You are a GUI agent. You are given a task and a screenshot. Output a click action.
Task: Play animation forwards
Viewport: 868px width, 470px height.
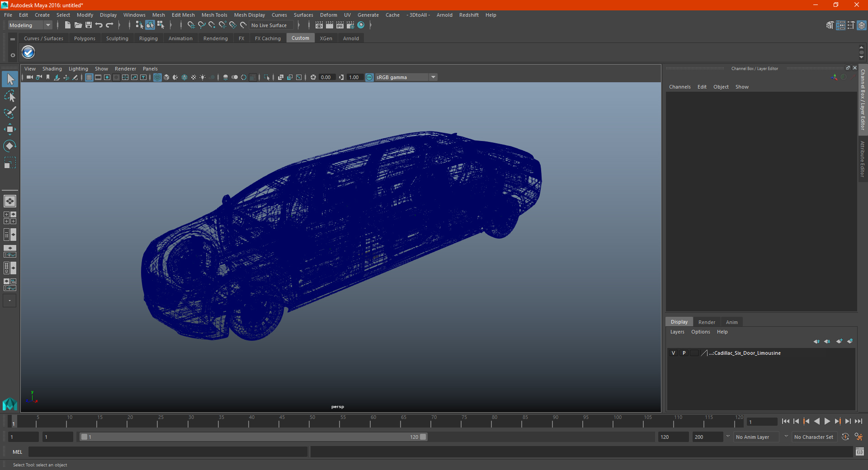(x=827, y=421)
